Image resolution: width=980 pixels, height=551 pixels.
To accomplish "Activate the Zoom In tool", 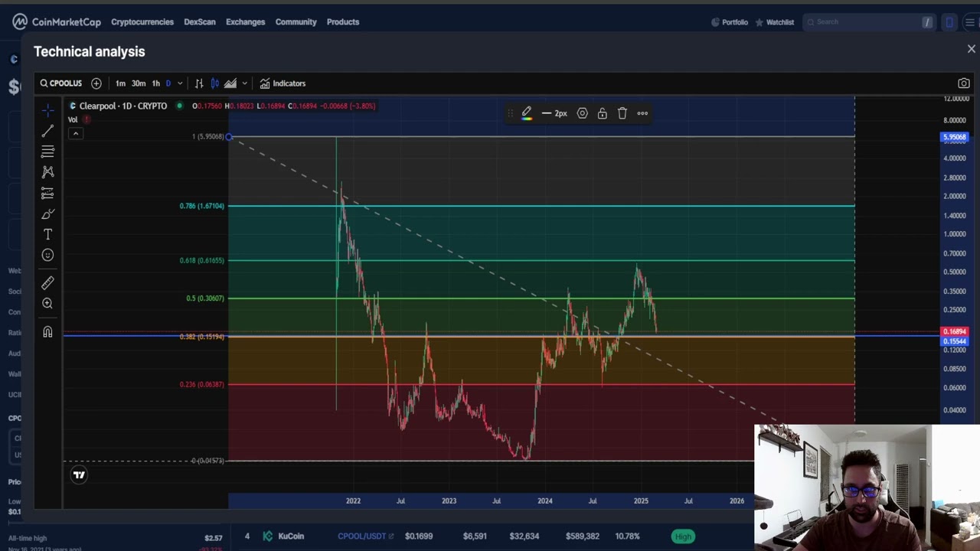I will [47, 304].
